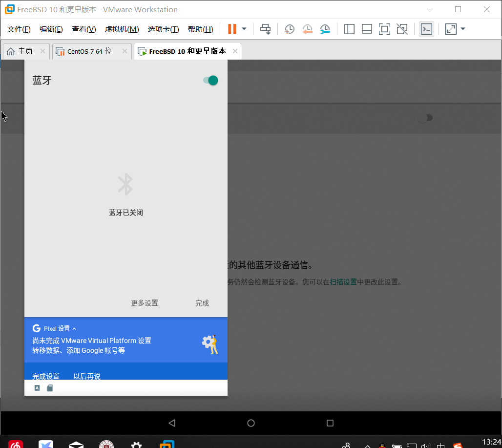Click the Unity mode icon

402,29
